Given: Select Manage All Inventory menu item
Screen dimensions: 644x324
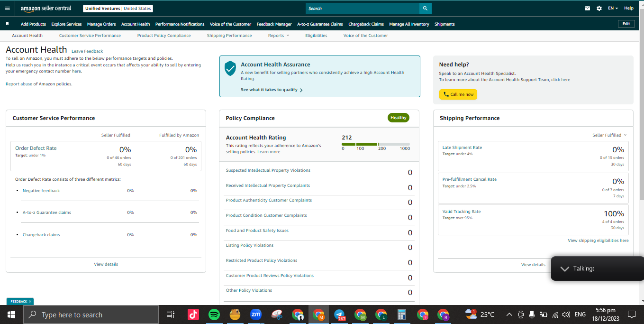Looking at the screenshot, I should coord(409,24).
